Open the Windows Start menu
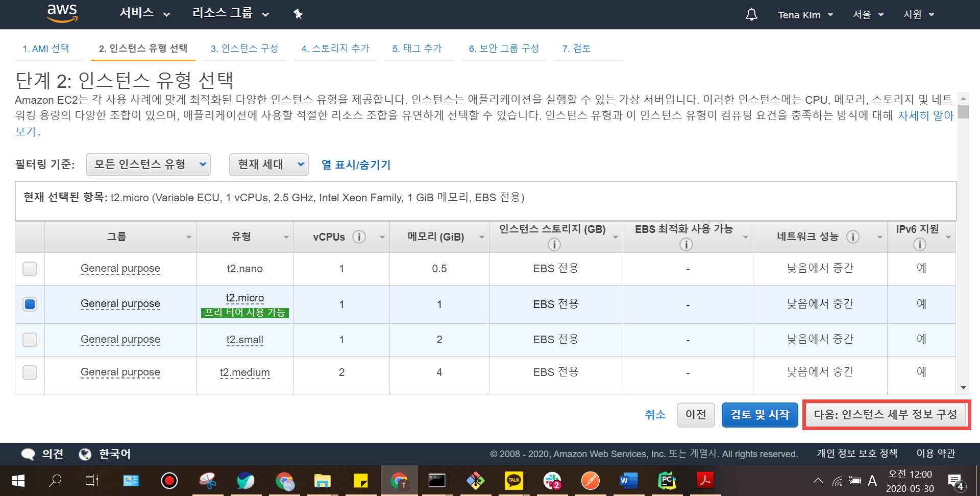Viewport: 980px width, 496px height. (18, 481)
